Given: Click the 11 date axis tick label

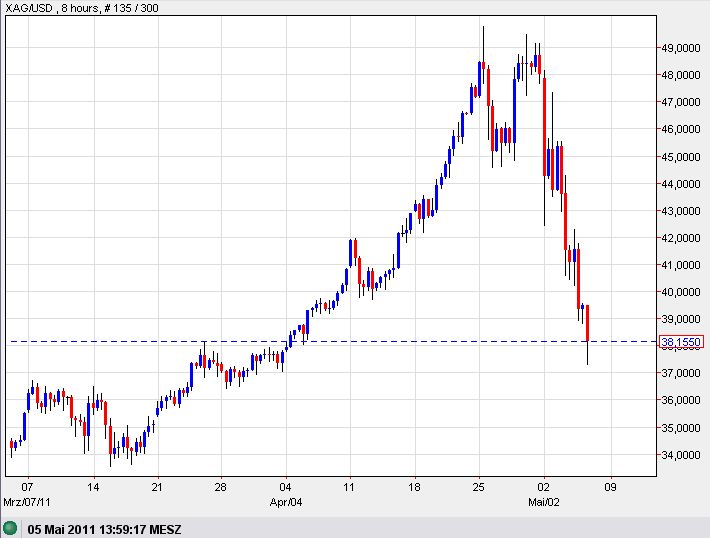Looking at the screenshot, I should pos(349,487).
